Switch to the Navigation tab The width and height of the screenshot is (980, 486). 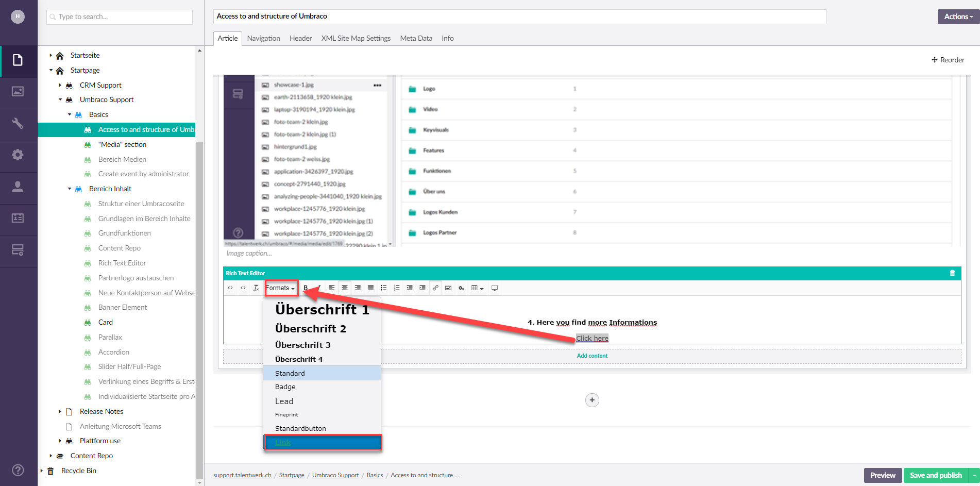point(263,38)
